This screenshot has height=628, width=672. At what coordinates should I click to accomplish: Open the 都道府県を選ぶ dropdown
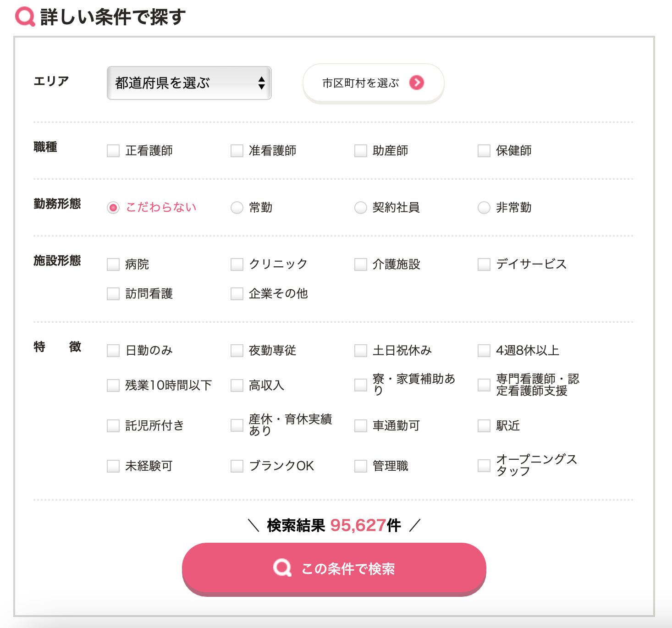coord(189,83)
